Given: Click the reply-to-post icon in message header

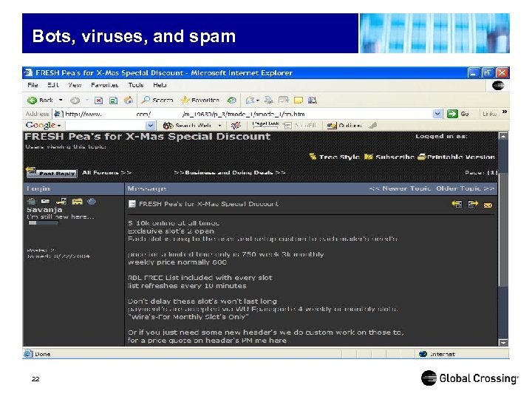Looking at the screenshot, I should pyautogui.click(x=457, y=204).
